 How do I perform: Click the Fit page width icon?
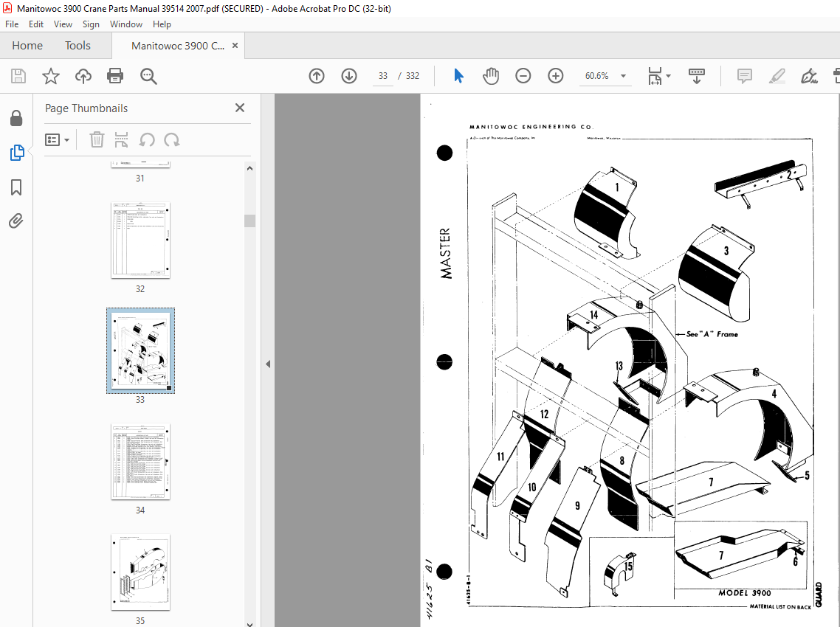tap(655, 76)
